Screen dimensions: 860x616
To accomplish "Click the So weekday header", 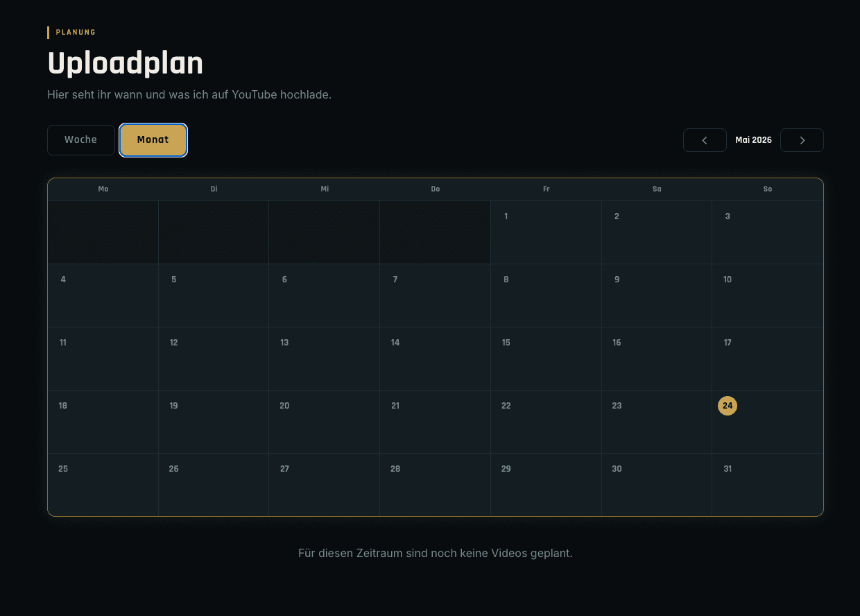I will (768, 189).
